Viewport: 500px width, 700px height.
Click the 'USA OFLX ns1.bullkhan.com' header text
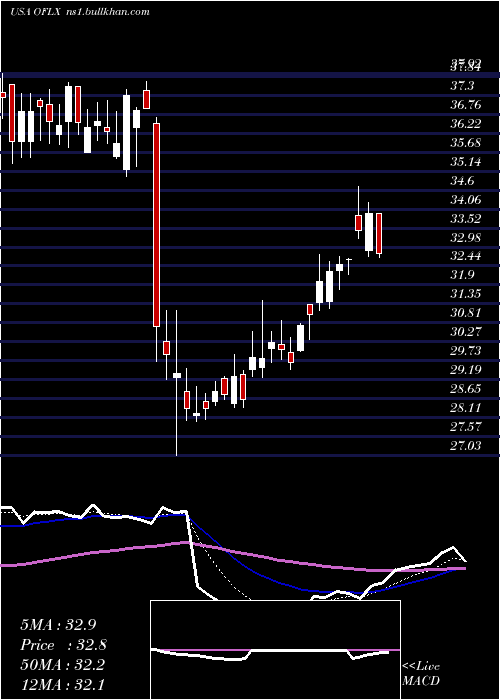coord(80,12)
